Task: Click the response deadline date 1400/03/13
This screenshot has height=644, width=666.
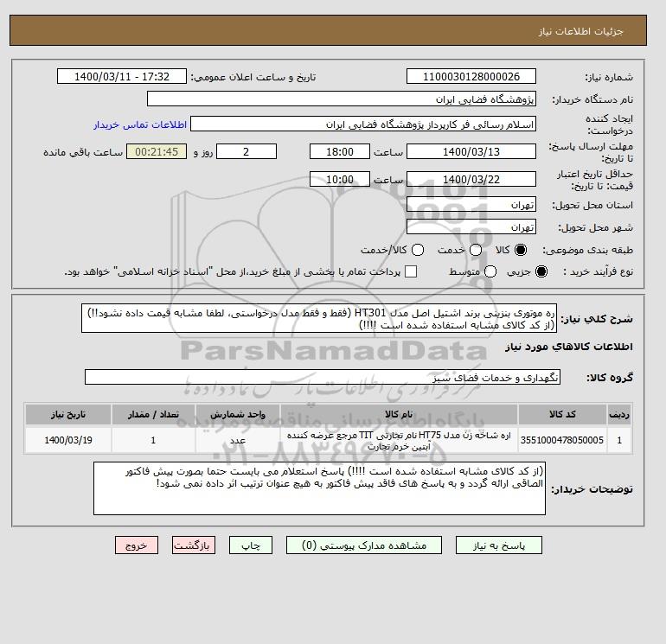Action: point(471,151)
